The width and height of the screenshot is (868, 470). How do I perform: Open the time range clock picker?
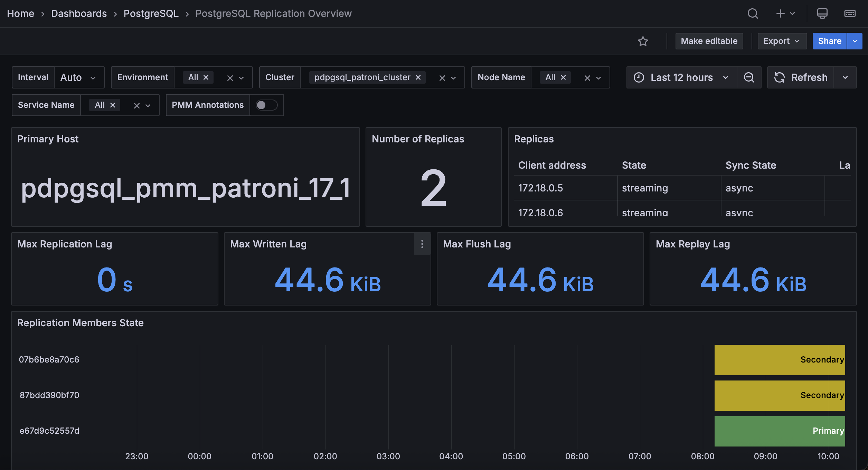click(639, 77)
